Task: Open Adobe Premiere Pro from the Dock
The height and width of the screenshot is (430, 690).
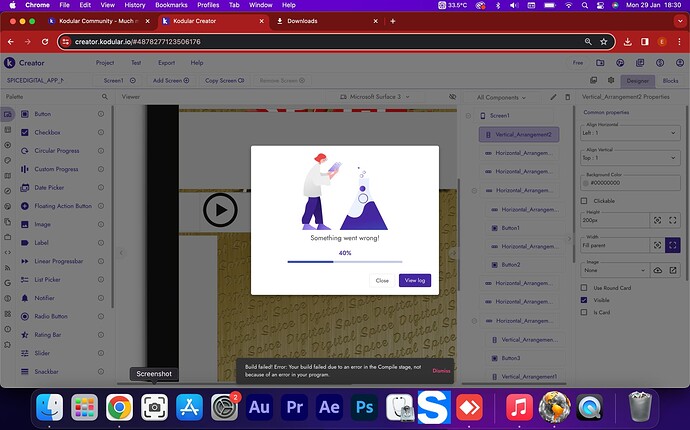Action: point(295,407)
